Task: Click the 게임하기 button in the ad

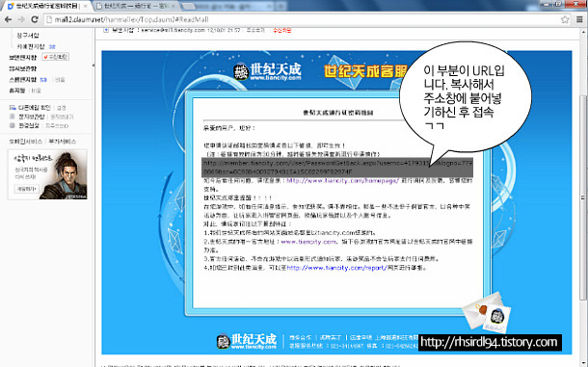Action: [x=27, y=189]
